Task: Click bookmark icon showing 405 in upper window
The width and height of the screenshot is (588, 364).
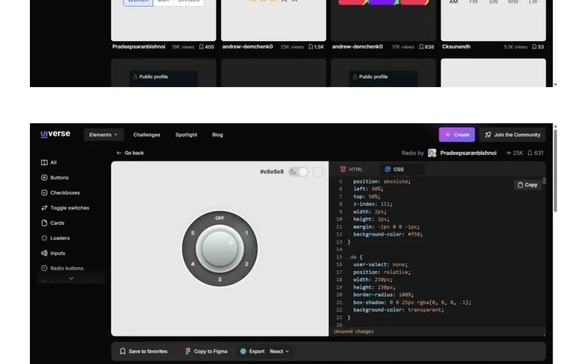Action: point(201,47)
